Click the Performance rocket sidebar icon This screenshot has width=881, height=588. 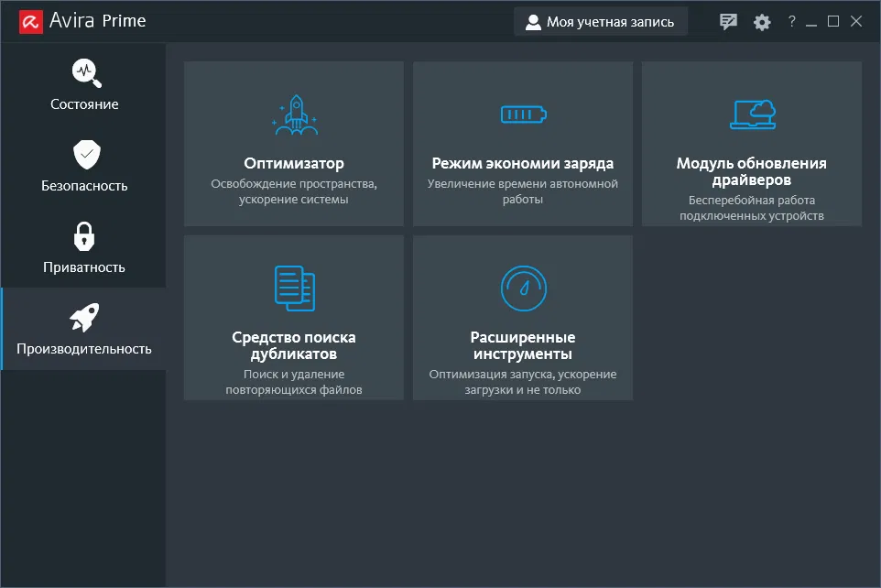coord(84,317)
